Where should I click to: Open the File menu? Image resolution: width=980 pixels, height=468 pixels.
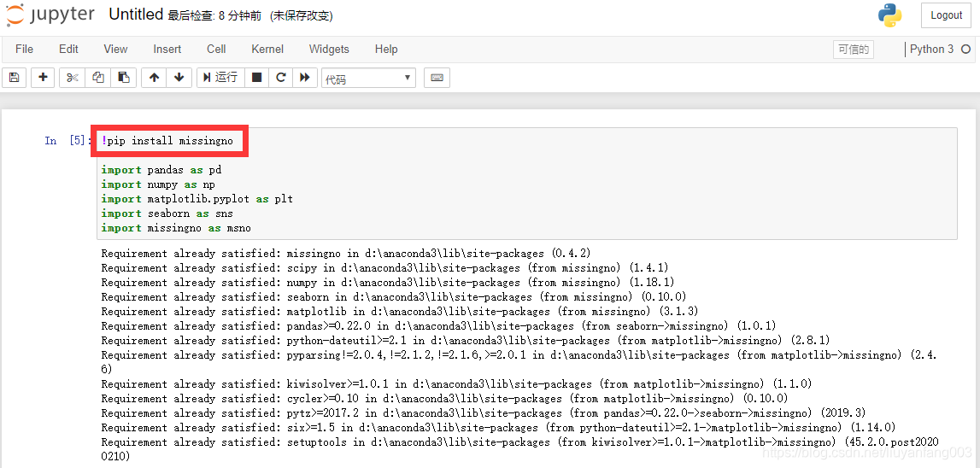pos(25,49)
